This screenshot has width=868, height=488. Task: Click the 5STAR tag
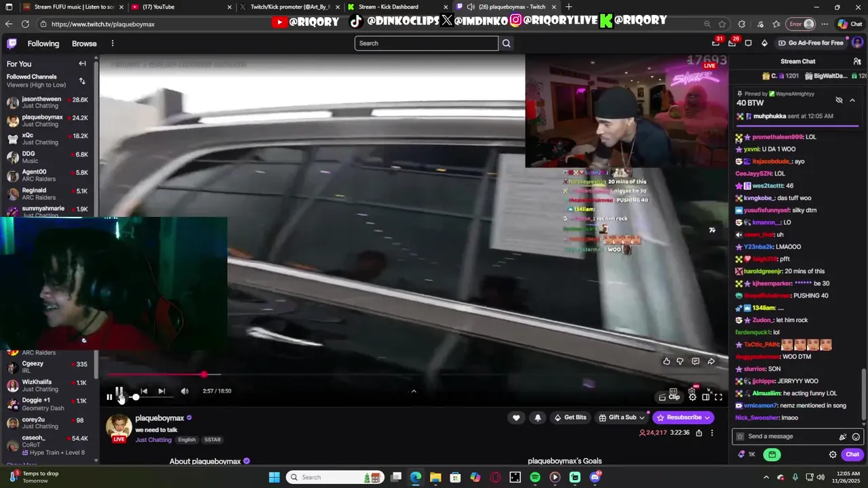212,440
